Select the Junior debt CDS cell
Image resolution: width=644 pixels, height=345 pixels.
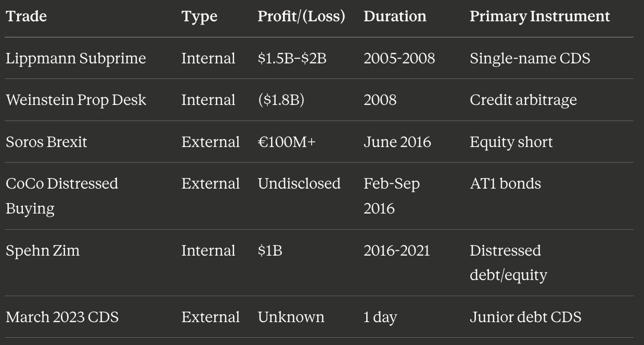point(525,317)
